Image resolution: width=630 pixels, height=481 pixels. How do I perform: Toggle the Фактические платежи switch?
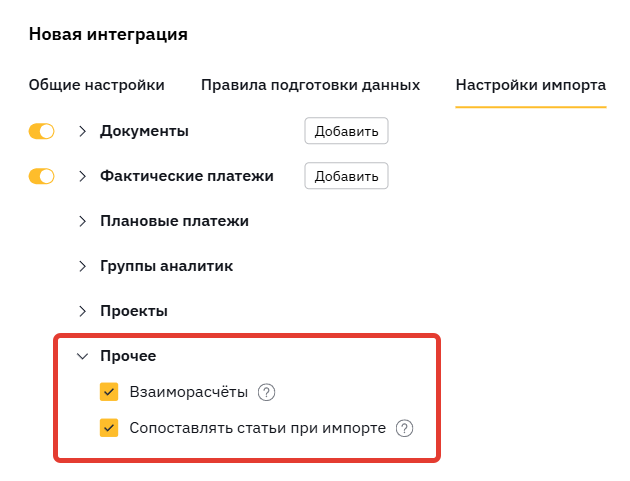[41, 176]
